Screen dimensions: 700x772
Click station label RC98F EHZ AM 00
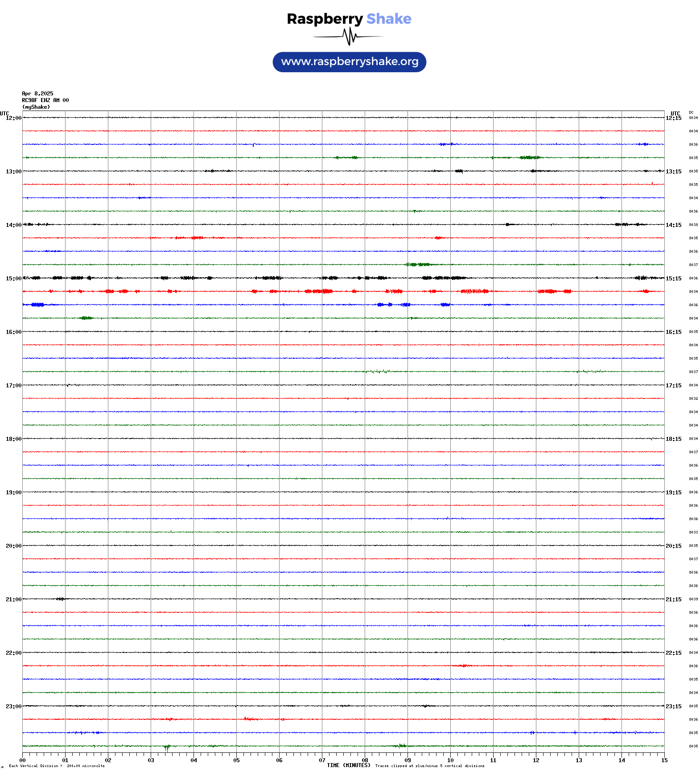pos(45,100)
